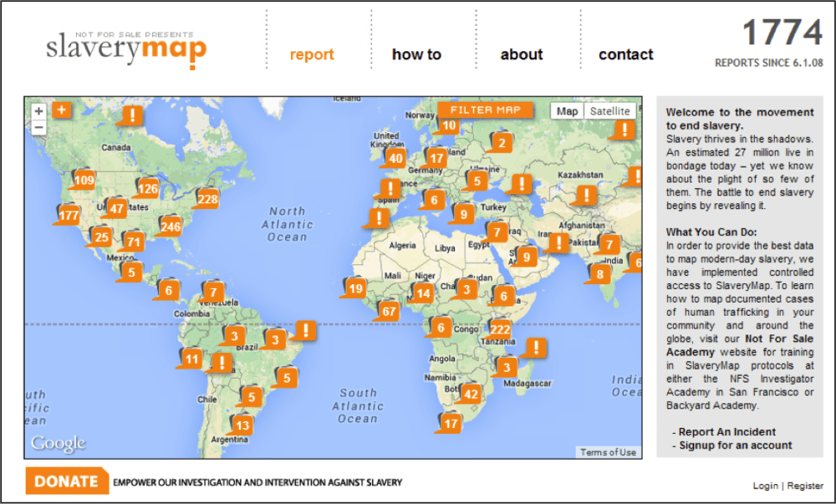Viewport: 836px width, 504px height.
Task: Click the exclamation marker above Canada
Action: click(x=131, y=115)
